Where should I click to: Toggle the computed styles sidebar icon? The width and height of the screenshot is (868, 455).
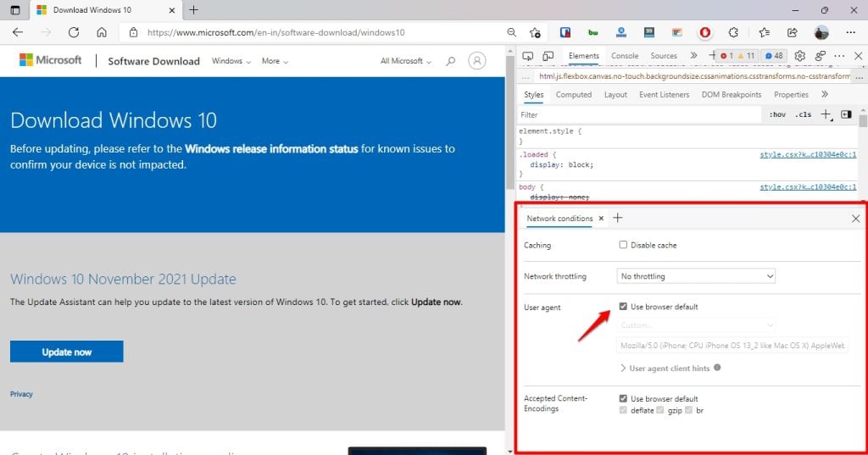pyautogui.click(x=846, y=114)
